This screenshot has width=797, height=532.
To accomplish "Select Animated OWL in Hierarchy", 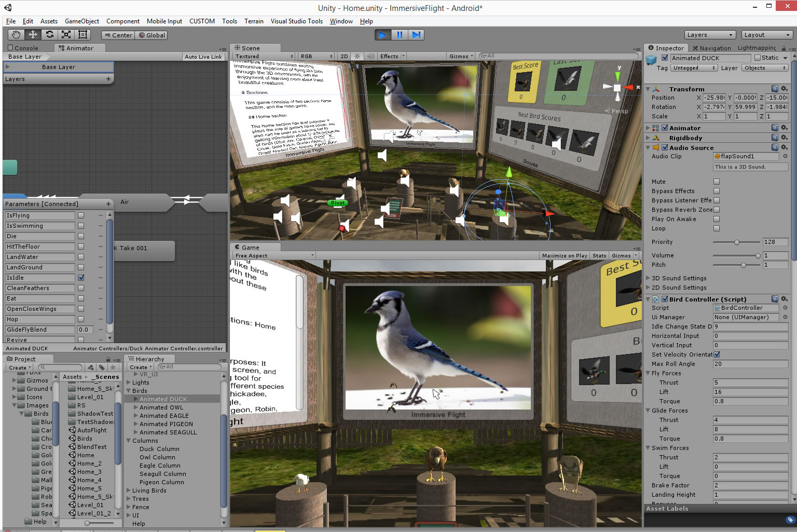I will (x=161, y=407).
